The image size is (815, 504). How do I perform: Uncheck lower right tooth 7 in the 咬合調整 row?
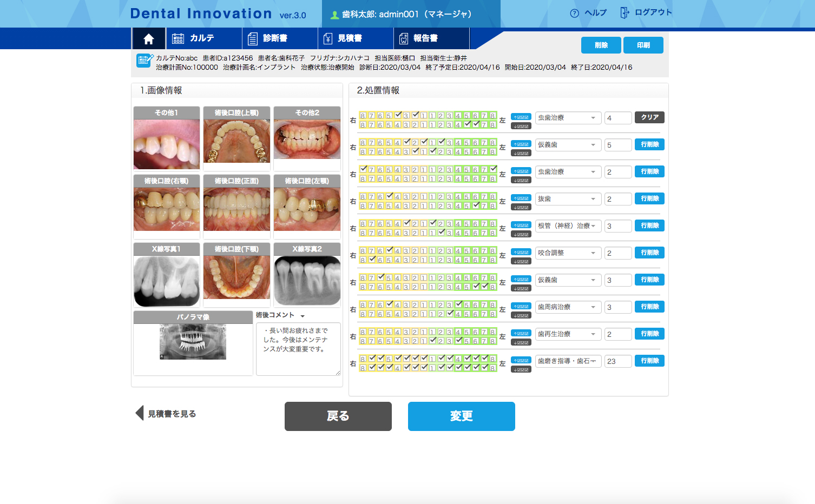click(372, 260)
